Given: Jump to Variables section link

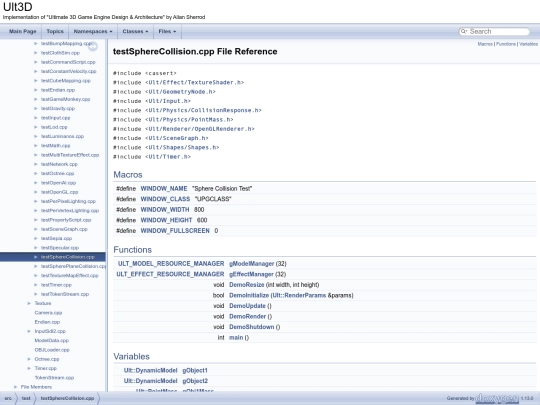Looking at the screenshot, I should tap(528, 44).
